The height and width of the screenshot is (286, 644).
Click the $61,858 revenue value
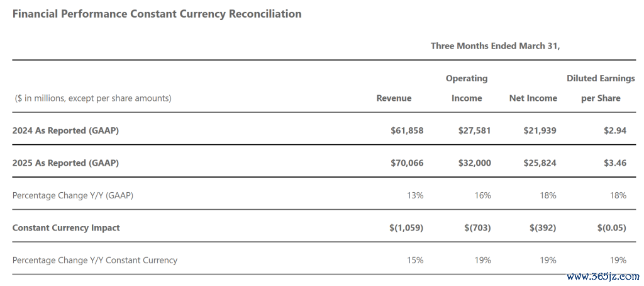click(x=407, y=130)
